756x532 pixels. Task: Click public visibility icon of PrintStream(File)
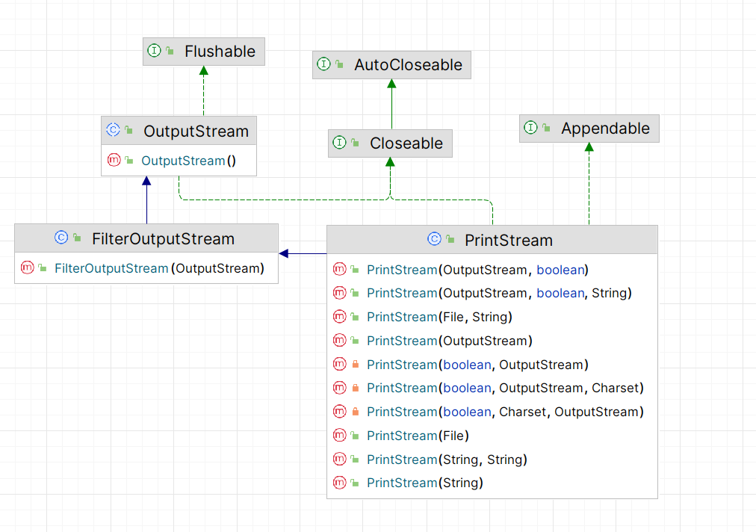355,436
